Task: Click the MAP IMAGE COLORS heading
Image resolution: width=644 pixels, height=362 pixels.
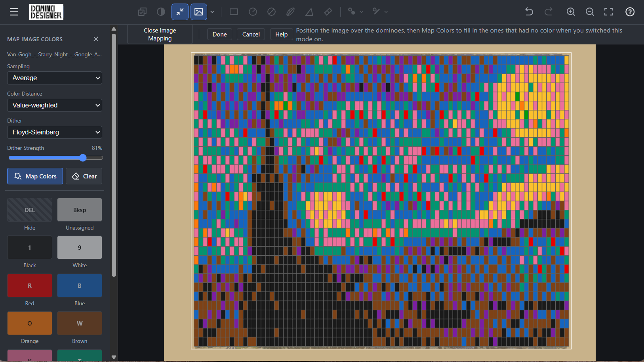Action: tap(35, 39)
